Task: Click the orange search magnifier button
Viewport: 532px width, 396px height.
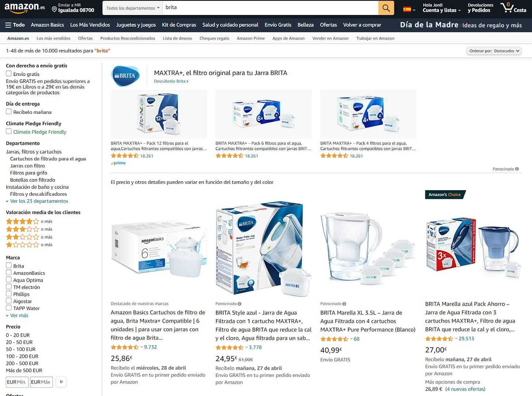Action: (386, 8)
